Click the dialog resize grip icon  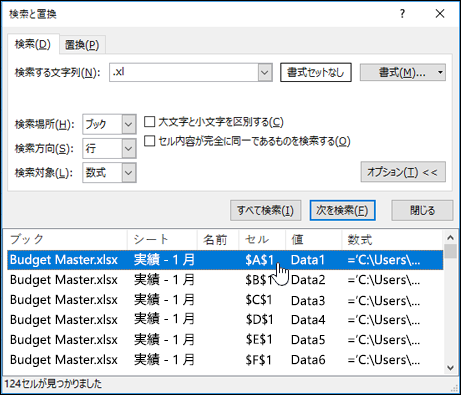pos(454,388)
